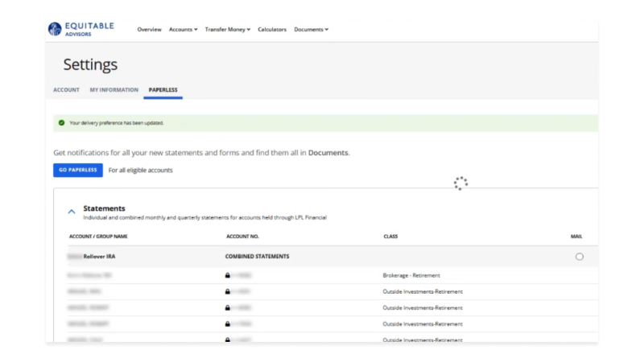Click 'Your delivery preference has been updated' message
The image size is (644, 362).
pyautogui.click(x=116, y=123)
